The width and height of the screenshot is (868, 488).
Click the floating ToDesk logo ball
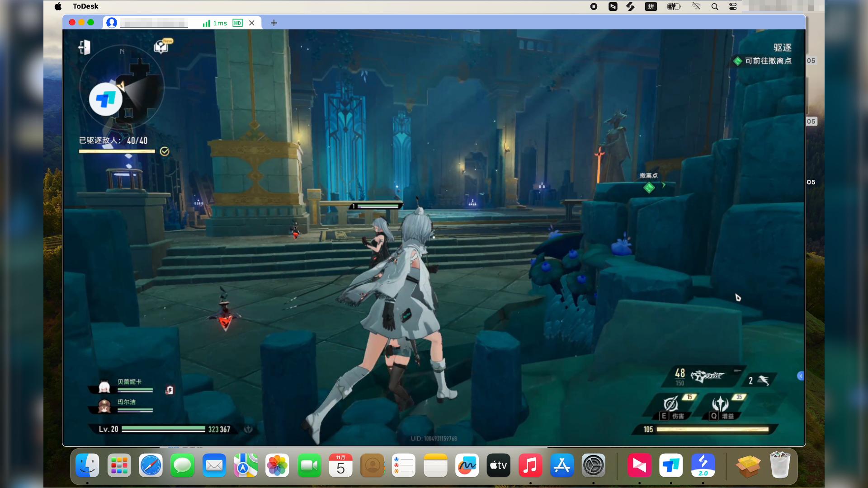(106, 99)
